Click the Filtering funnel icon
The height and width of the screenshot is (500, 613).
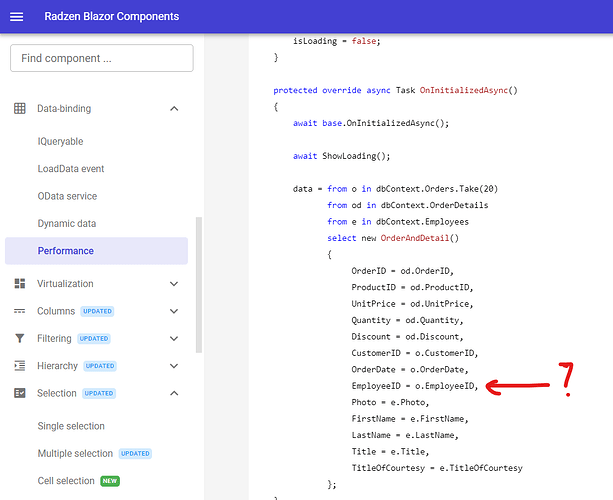coord(20,338)
